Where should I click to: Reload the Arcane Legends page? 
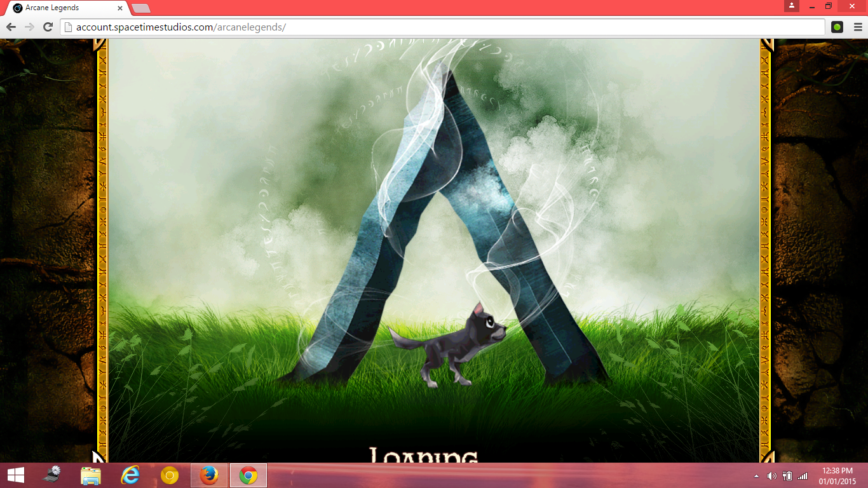tap(48, 27)
